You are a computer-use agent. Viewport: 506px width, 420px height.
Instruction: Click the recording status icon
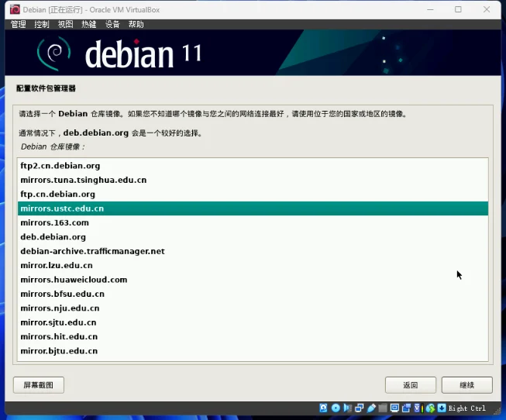(406, 408)
